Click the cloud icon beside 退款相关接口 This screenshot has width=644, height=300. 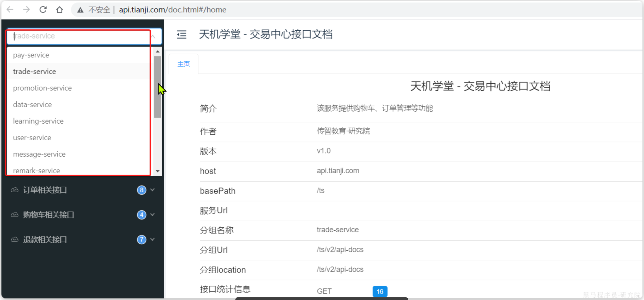tap(14, 240)
